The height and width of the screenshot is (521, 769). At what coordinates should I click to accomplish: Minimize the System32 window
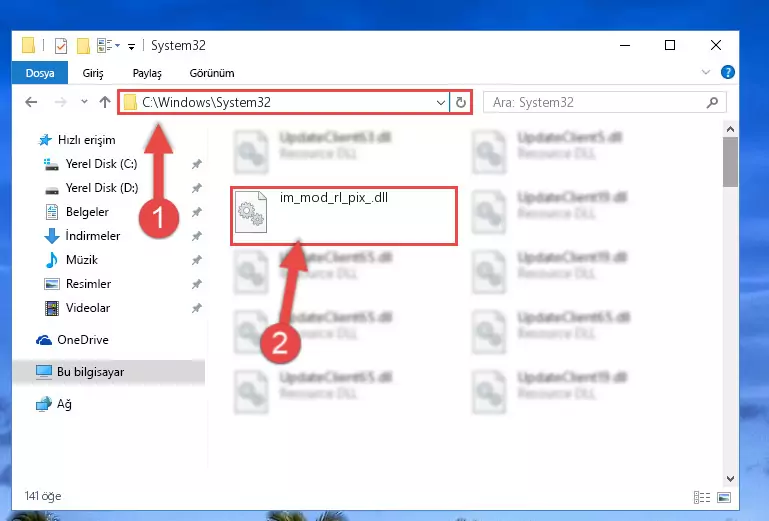click(x=625, y=45)
